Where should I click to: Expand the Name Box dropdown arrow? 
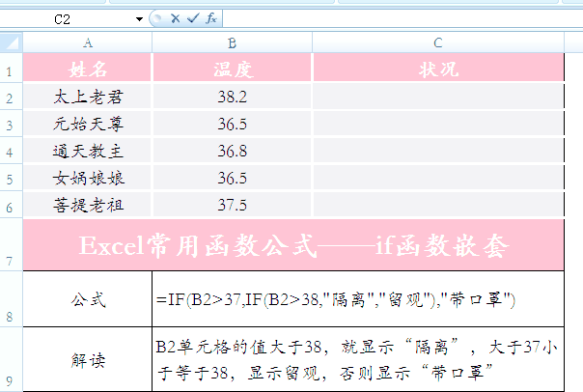[x=139, y=19]
